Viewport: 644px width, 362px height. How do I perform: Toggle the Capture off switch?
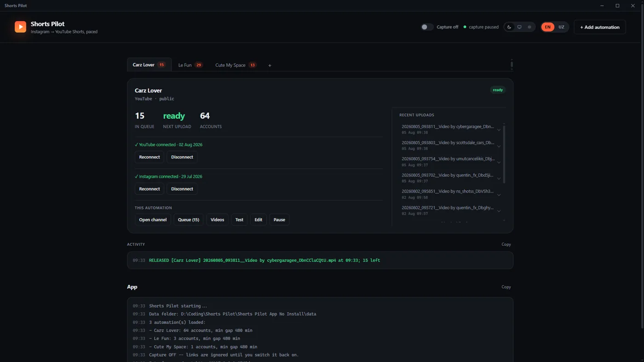pyautogui.click(x=427, y=27)
